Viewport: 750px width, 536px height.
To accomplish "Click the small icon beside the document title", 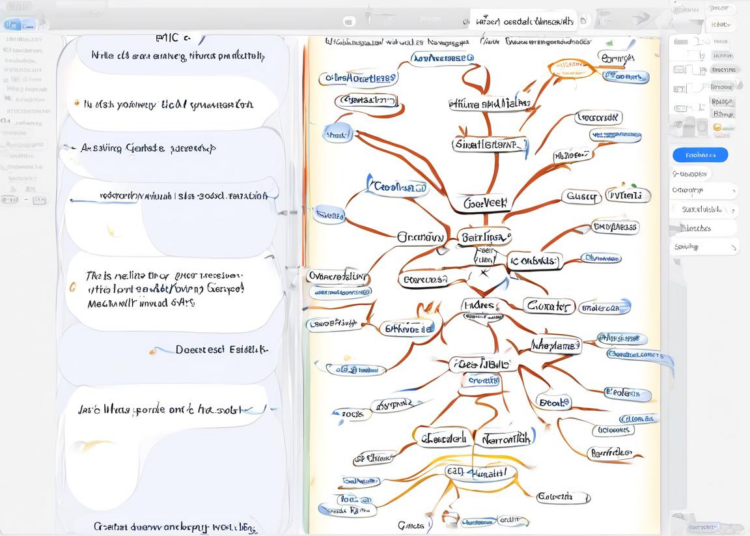I will click(584, 20).
